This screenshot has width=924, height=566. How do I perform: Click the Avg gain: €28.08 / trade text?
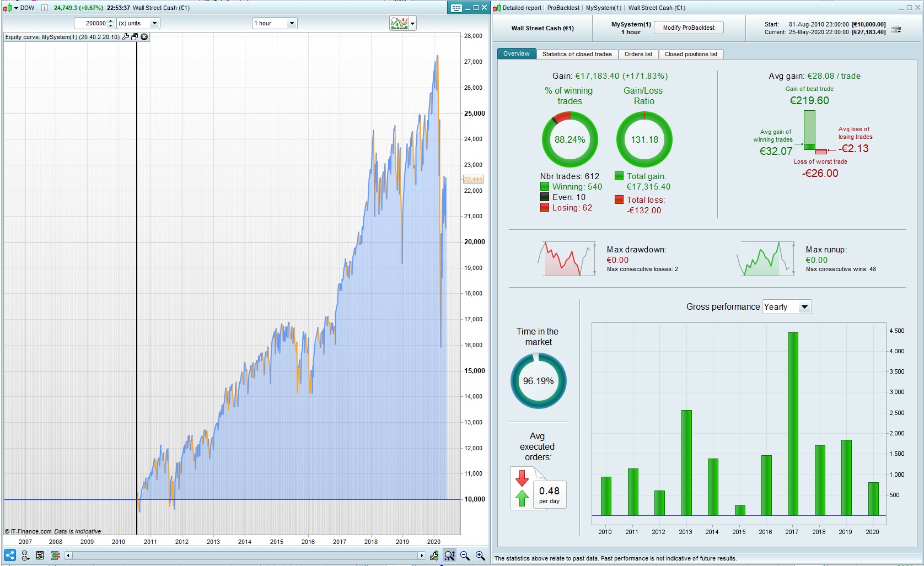814,76
